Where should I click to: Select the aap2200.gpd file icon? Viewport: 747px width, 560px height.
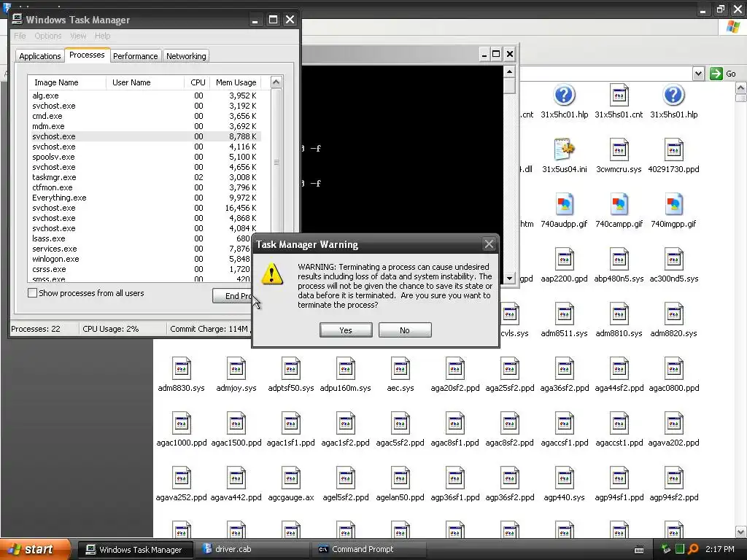[x=564, y=259]
